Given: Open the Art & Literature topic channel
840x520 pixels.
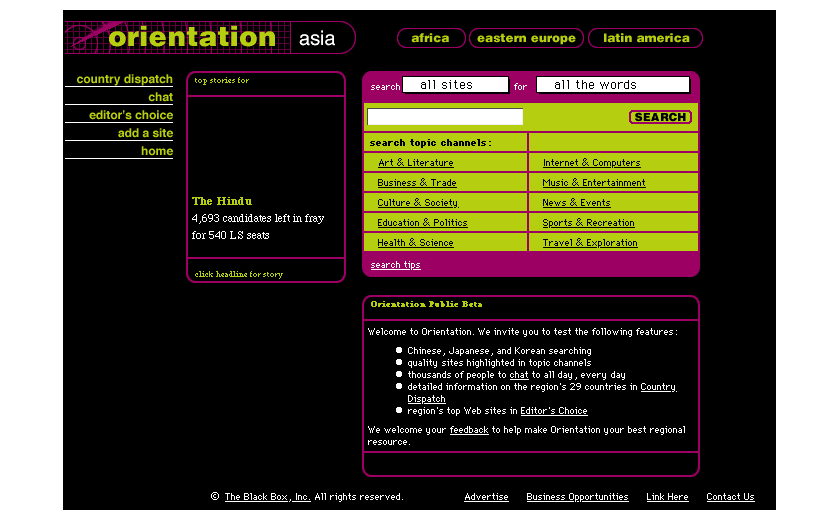Looking at the screenshot, I should click(415, 163).
